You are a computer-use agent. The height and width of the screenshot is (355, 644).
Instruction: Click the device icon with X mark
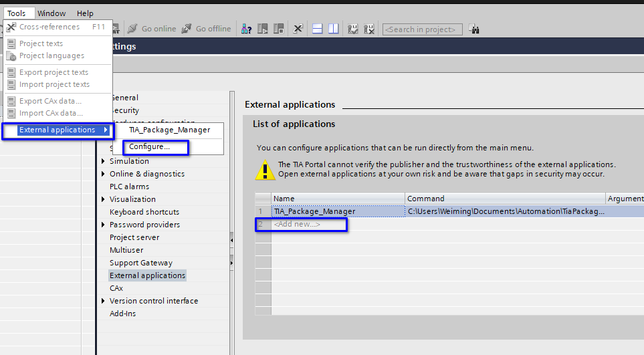coord(369,29)
